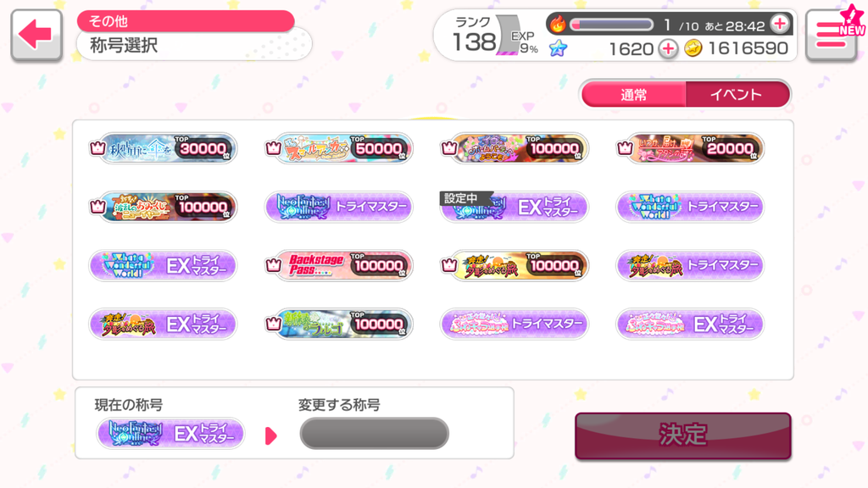Choose the Neo Fantasy Online トライマスター title
This screenshot has width=868, height=488.
pos(339,207)
